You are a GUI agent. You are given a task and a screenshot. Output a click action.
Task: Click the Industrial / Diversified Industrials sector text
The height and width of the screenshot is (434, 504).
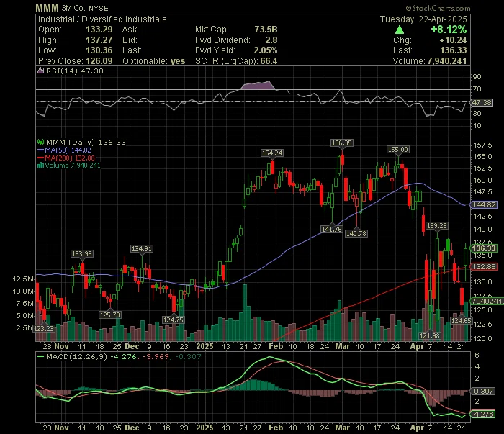[102, 19]
